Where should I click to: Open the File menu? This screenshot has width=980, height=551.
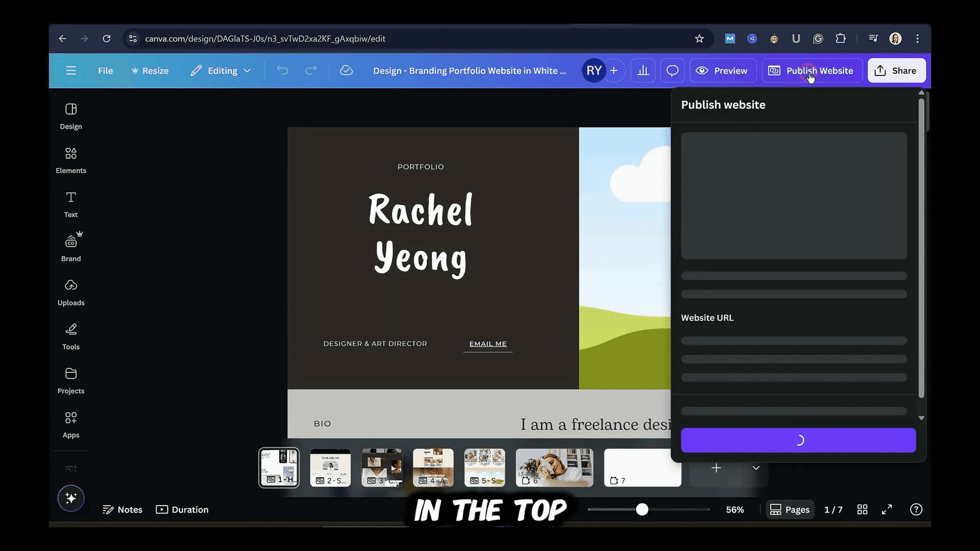105,70
